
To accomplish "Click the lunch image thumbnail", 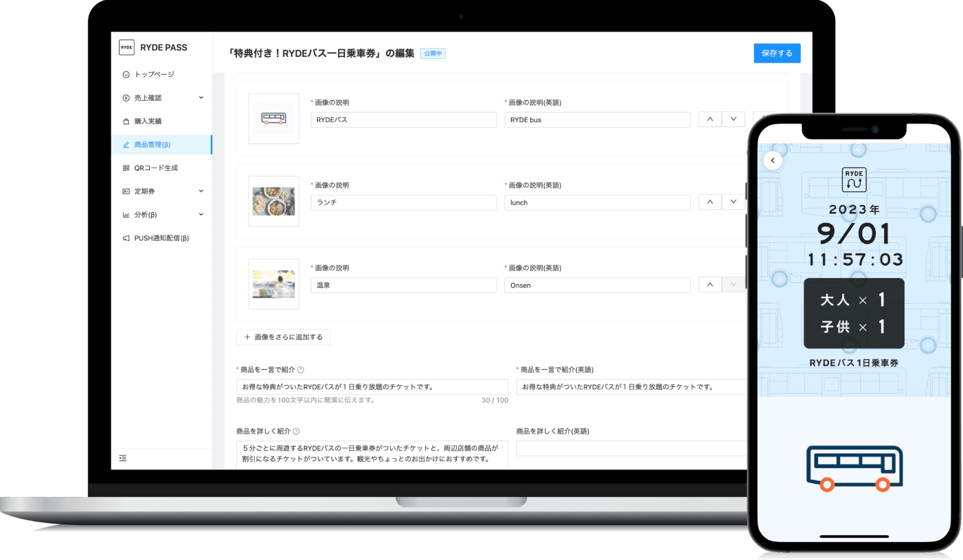I will point(273,201).
